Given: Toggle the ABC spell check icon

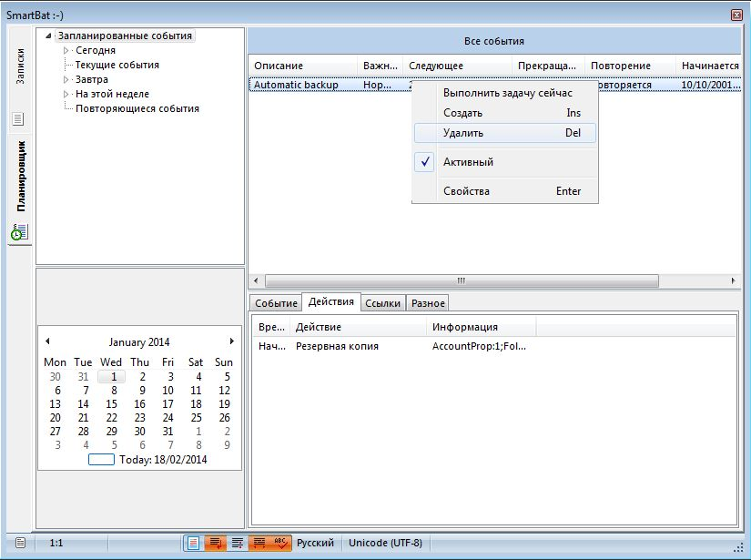Looking at the screenshot, I should 280,543.
